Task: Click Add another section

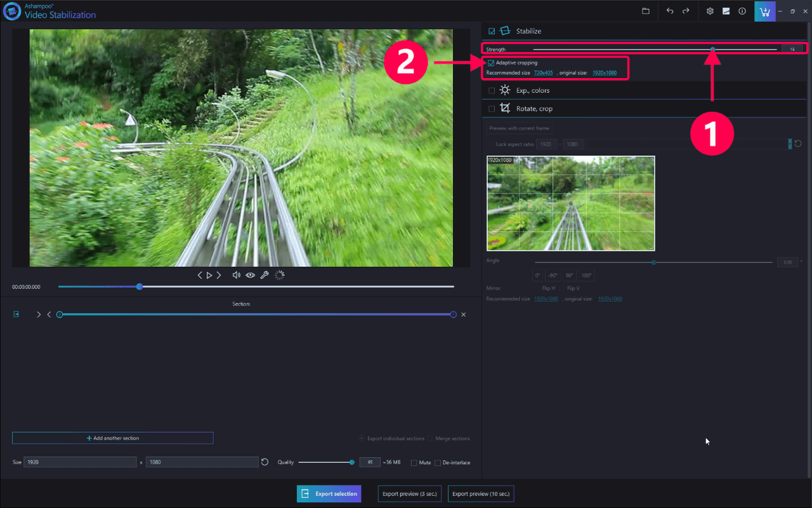Action: pyautogui.click(x=113, y=438)
